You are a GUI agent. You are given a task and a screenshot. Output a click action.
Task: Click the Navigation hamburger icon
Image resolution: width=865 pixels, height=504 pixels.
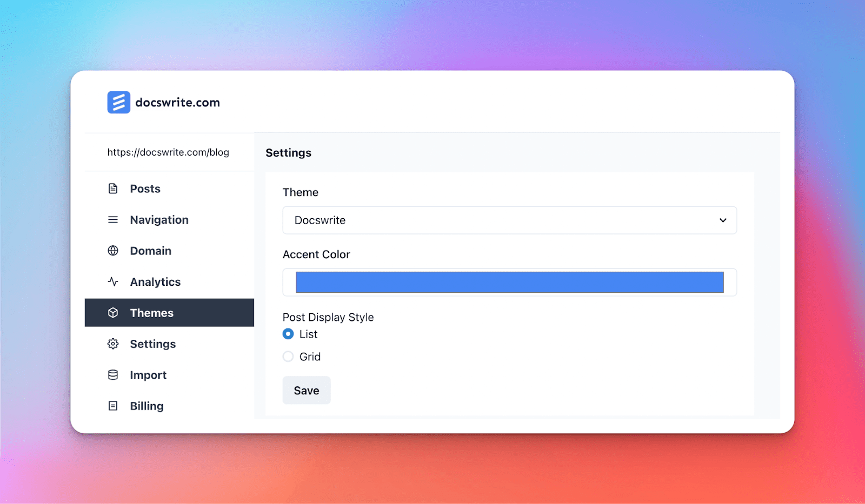point(113,220)
